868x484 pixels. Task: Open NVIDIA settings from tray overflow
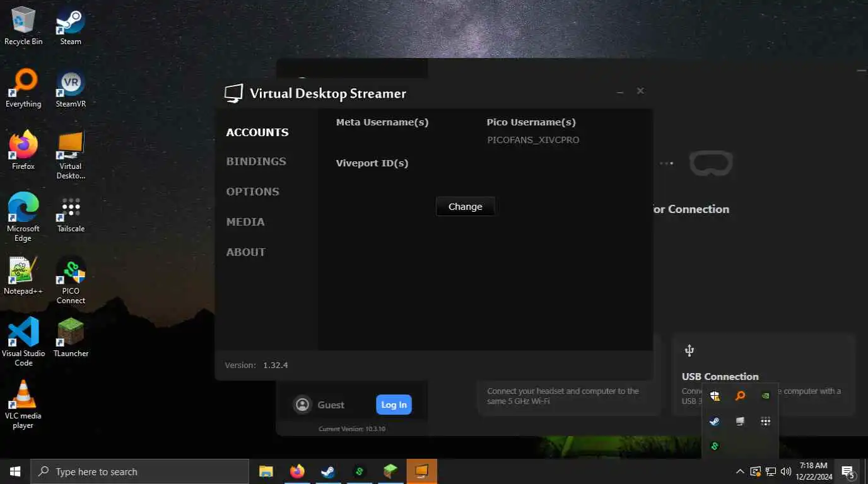tap(765, 396)
